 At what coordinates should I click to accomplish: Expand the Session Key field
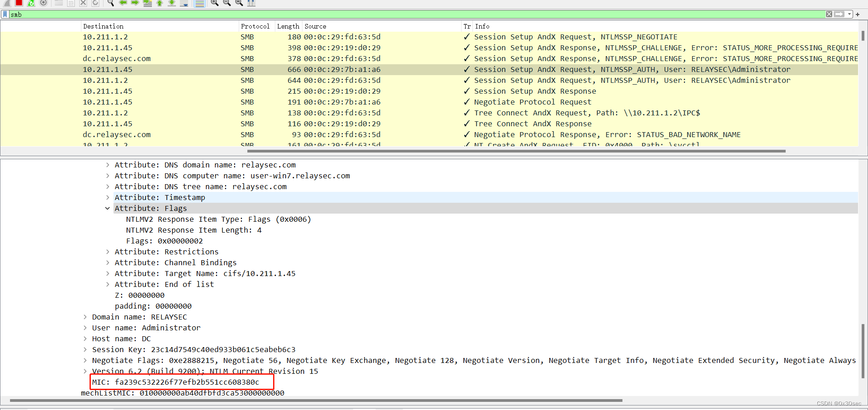[x=85, y=350]
